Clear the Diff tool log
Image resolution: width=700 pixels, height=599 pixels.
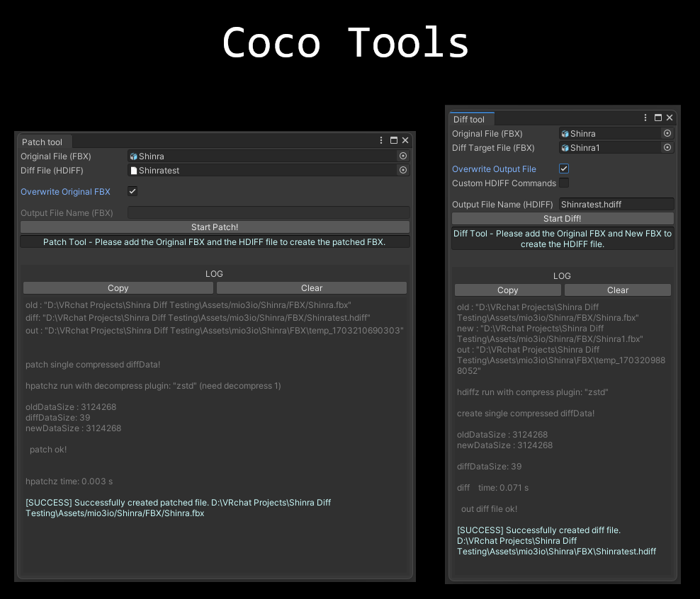(617, 290)
